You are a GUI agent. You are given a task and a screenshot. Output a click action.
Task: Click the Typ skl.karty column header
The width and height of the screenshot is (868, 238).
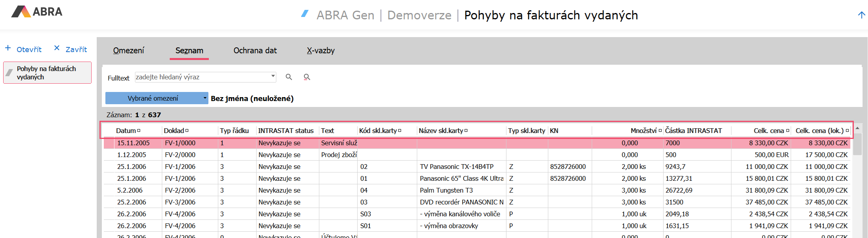[527, 131]
